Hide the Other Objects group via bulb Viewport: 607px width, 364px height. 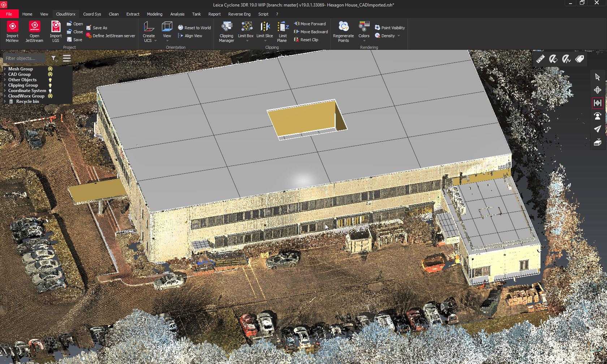(x=50, y=80)
